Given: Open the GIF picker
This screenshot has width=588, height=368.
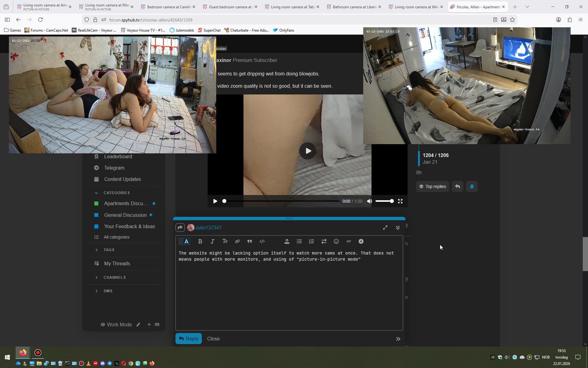Looking at the screenshot, I should pos(349,241).
